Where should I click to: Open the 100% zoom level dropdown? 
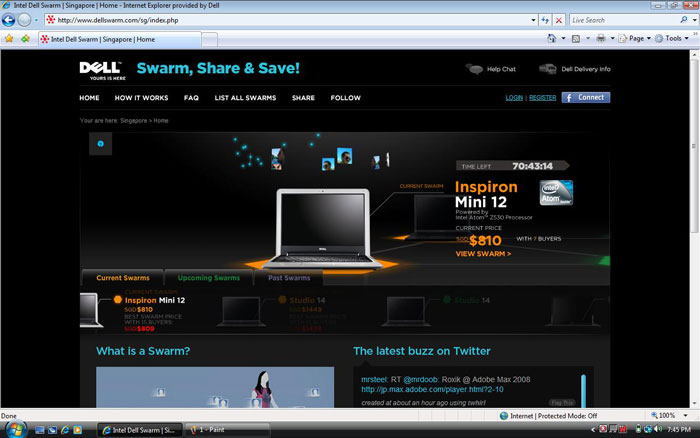(685, 416)
